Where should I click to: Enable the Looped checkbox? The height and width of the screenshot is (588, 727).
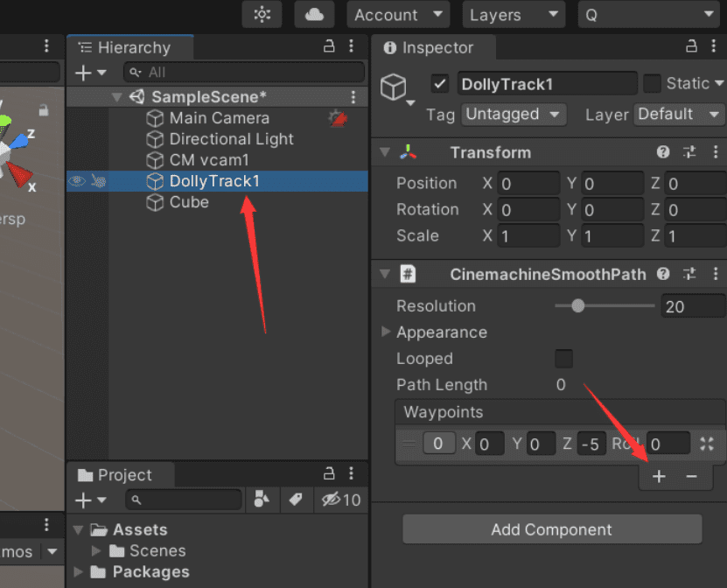click(x=564, y=359)
